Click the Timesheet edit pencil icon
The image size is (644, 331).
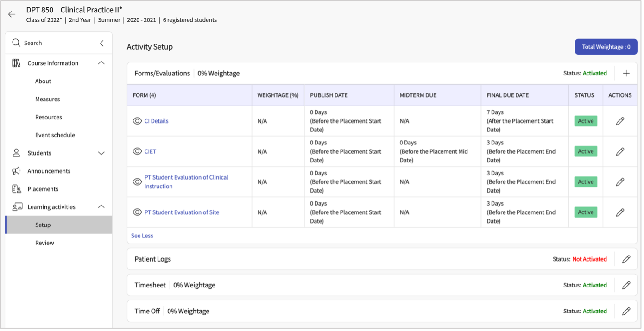pos(626,285)
